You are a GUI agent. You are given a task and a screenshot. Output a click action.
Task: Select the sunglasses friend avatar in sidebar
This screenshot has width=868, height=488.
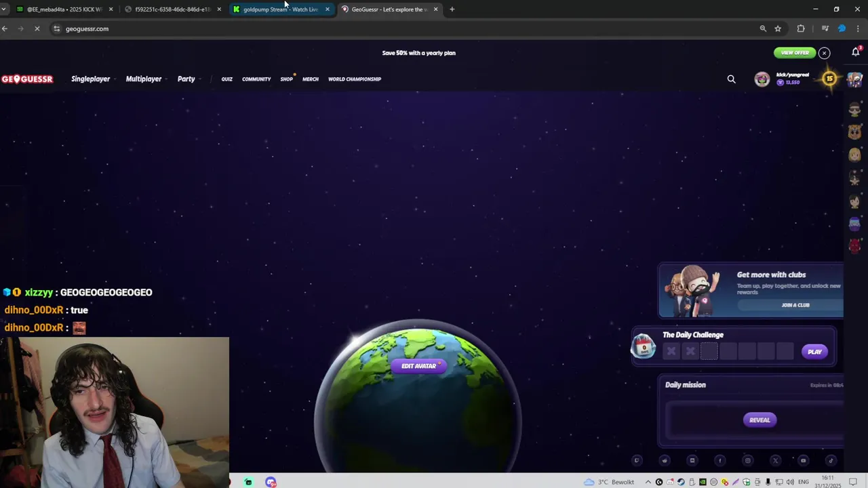(x=854, y=109)
